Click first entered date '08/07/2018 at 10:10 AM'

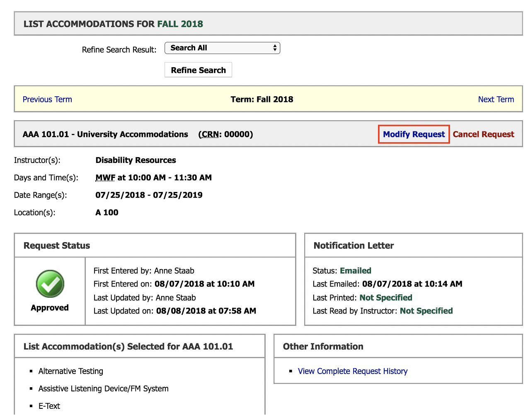pos(204,284)
